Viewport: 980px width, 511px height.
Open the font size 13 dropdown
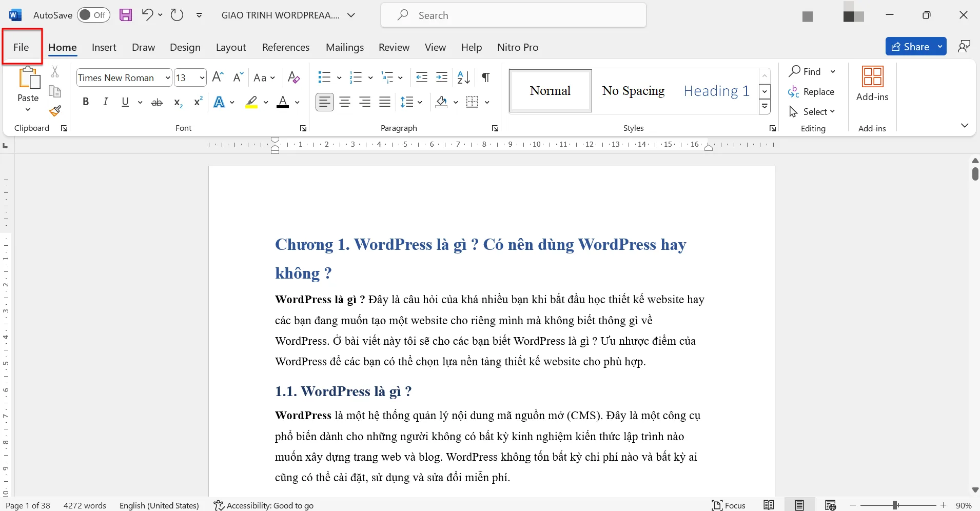[x=202, y=77]
